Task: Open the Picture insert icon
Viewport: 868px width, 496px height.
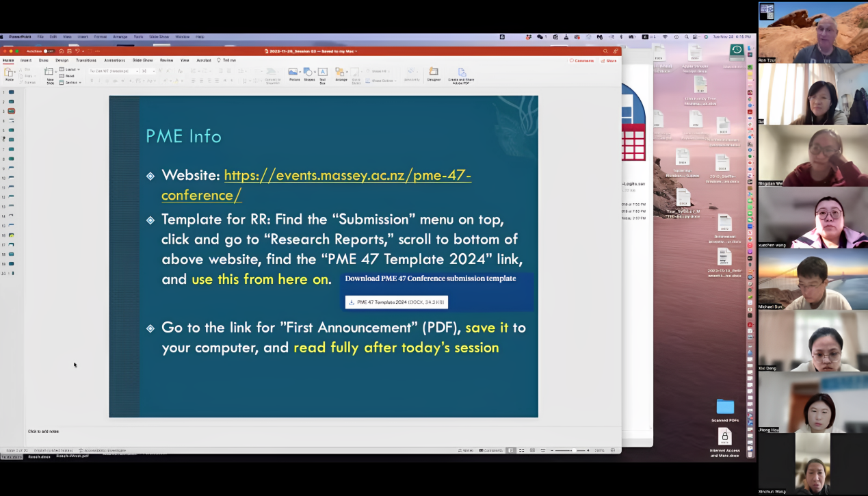Action: [x=294, y=73]
